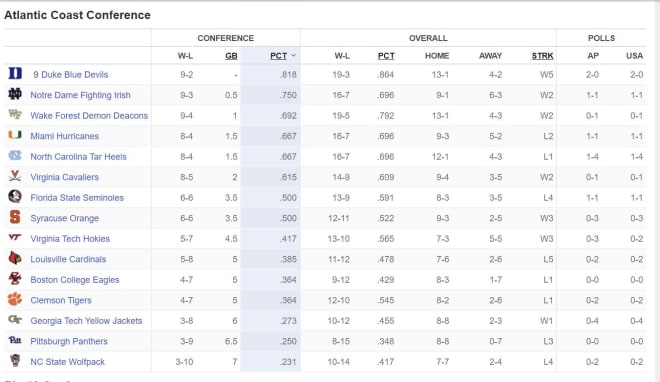The height and width of the screenshot is (382, 660).
Task: Click the Wake Forest Demon Deacons logo
Action: (x=15, y=114)
